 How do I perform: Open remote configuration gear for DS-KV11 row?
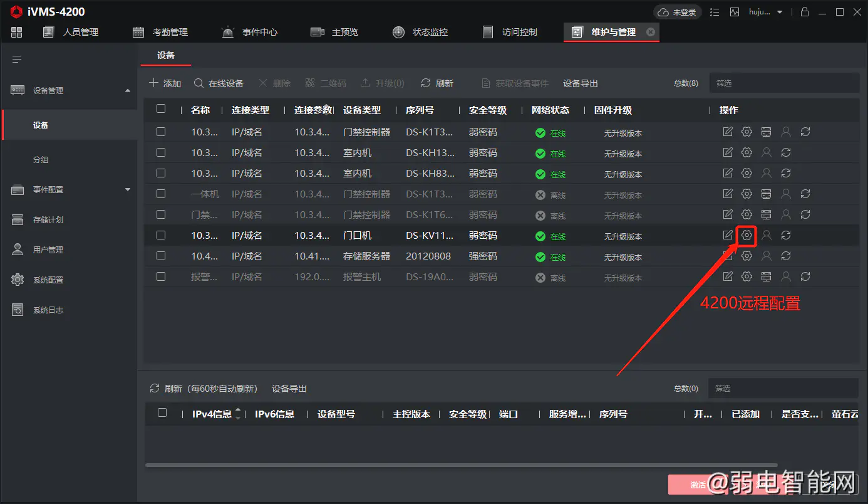pyautogui.click(x=747, y=236)
